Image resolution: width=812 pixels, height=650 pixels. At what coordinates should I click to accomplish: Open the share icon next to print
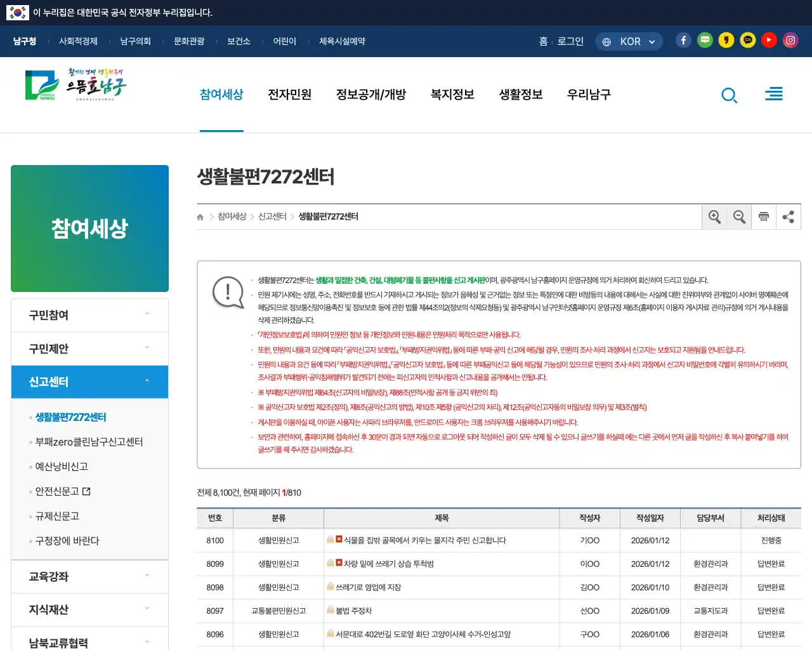point(788,216)
